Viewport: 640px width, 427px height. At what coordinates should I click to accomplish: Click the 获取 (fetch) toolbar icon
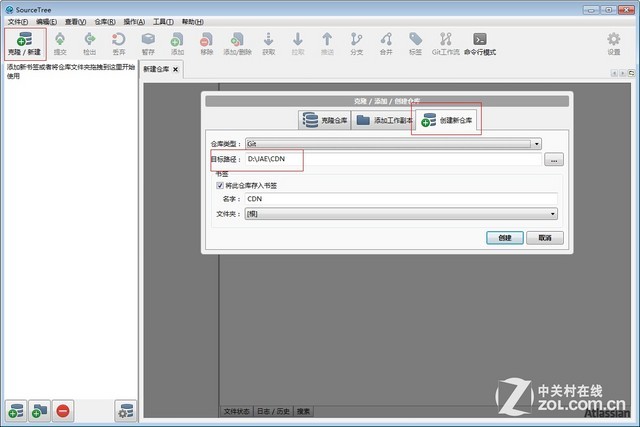tap(268, 42)
